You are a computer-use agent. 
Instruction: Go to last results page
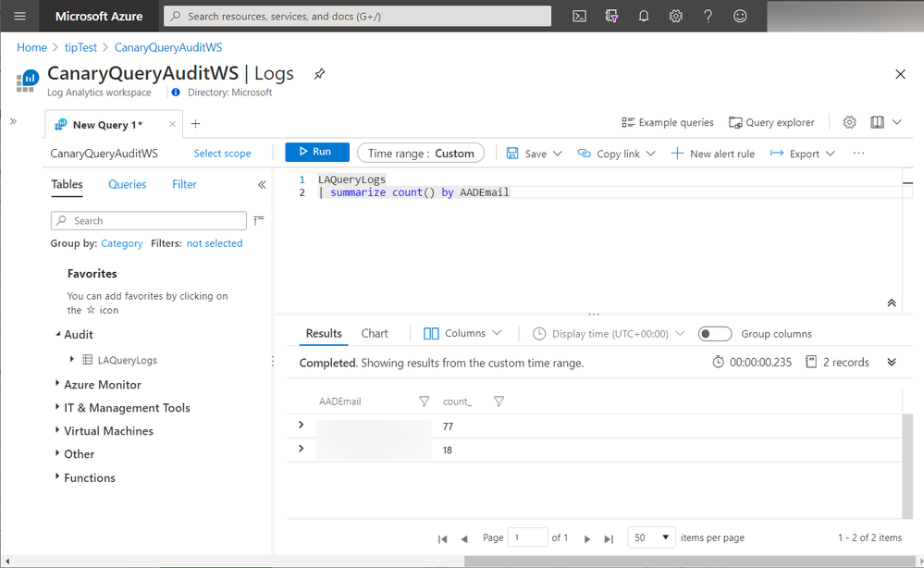tap(609, 538)
